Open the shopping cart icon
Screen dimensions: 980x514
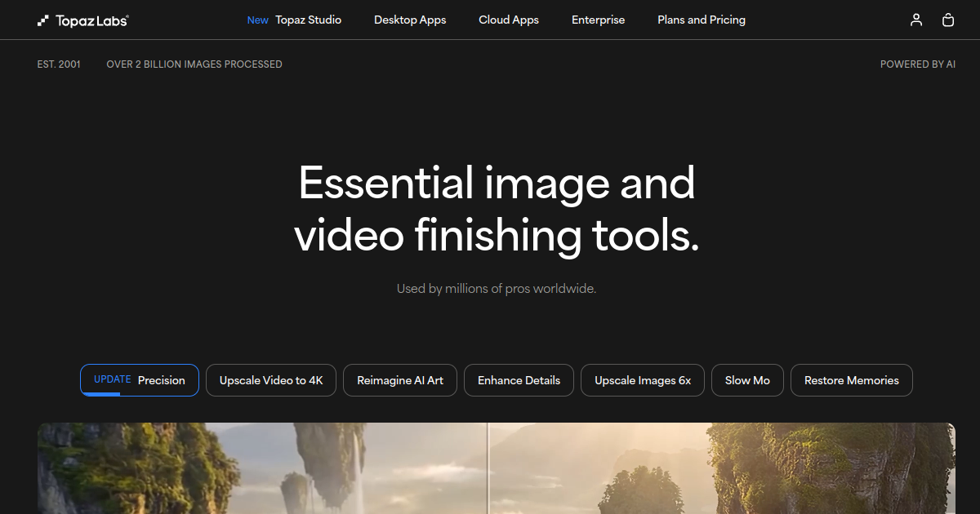point(948,20)
